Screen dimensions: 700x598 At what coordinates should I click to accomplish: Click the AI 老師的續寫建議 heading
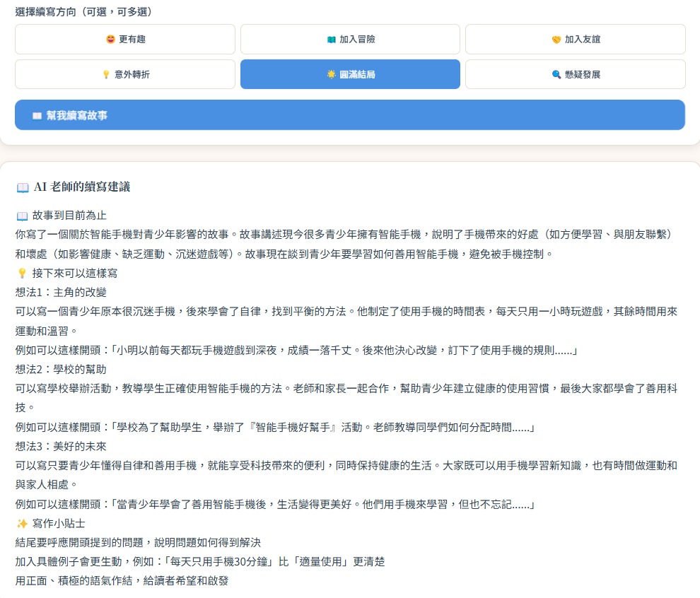82,187
